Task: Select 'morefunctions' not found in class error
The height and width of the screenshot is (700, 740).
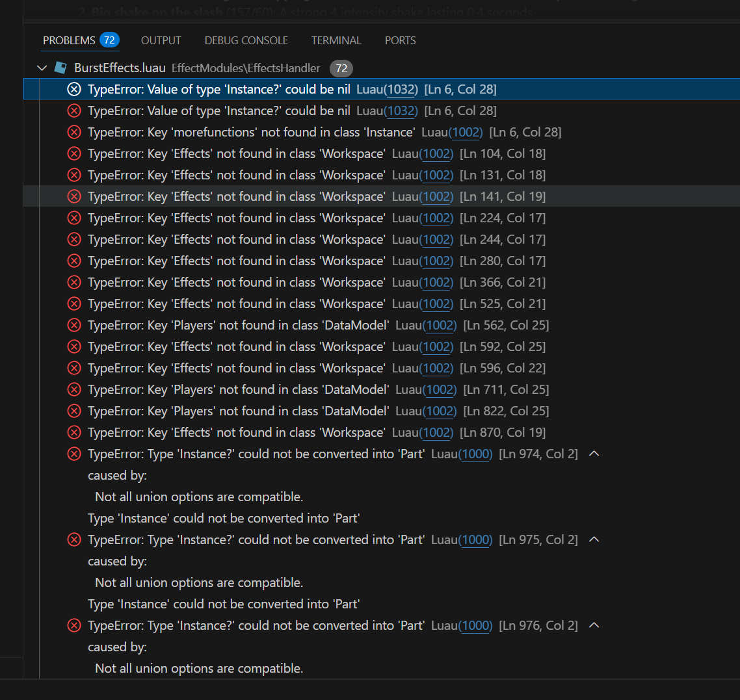Action: click(382, 132)
